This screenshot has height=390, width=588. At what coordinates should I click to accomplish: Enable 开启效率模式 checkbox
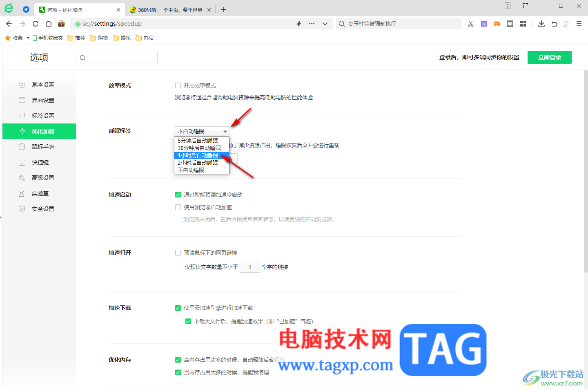point(178,85)
